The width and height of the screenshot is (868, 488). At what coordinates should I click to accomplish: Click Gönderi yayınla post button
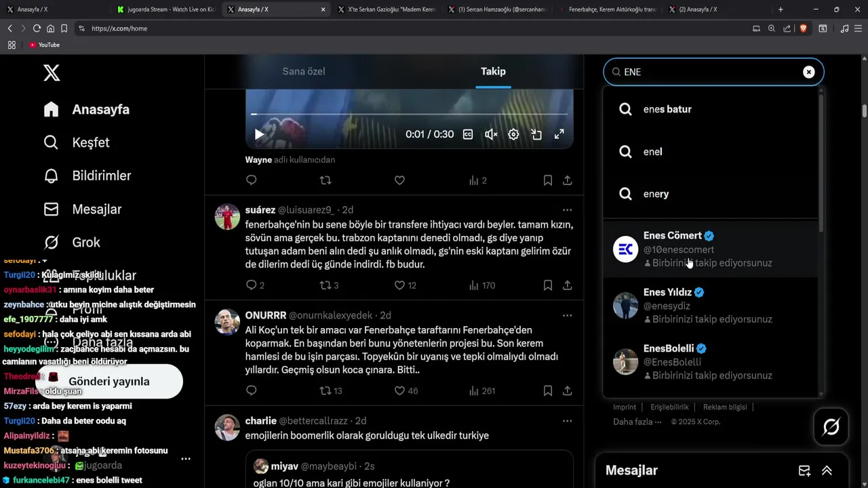[108, 382]
